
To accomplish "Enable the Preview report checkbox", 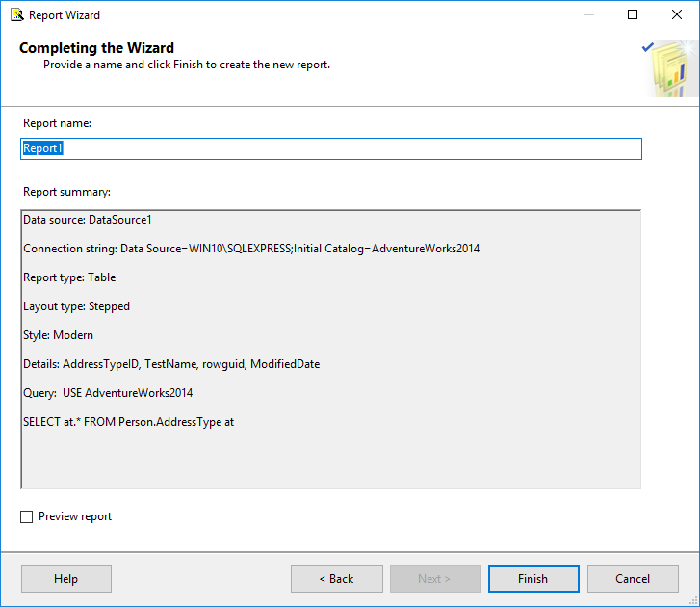I will (x=27, y=517).
